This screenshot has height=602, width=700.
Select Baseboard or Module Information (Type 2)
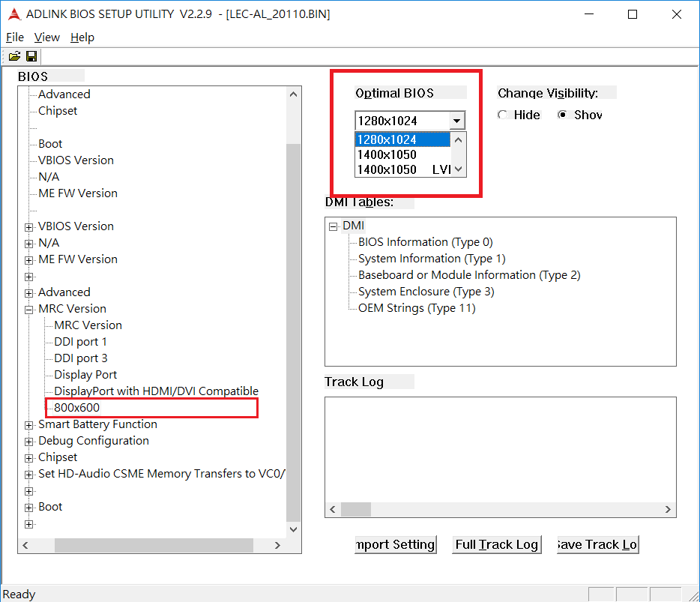click(x=469, y=275)
